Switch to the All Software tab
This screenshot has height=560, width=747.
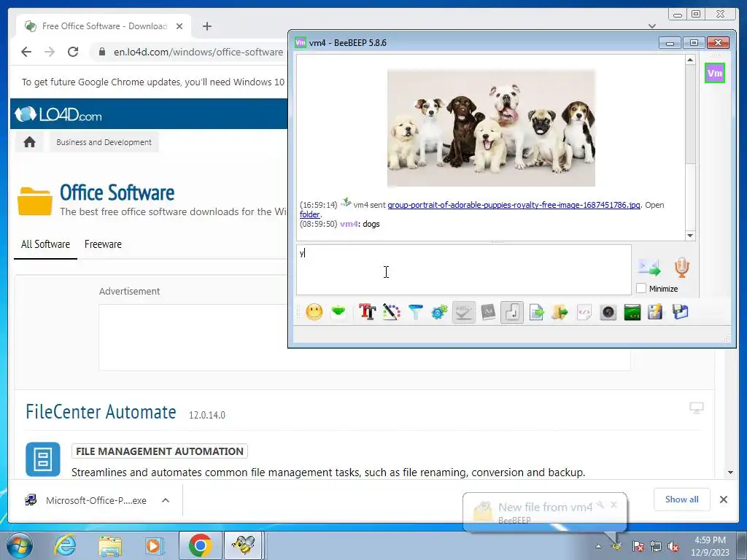coord(45,244)
